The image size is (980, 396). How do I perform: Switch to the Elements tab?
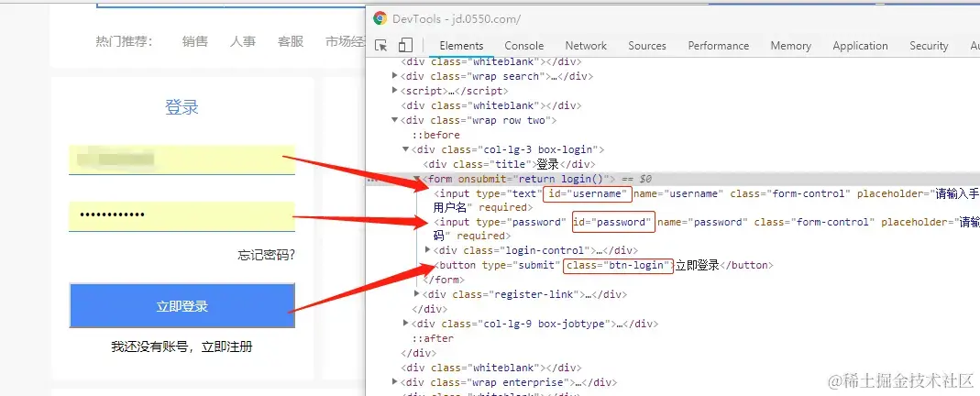(x=461, y=46)
